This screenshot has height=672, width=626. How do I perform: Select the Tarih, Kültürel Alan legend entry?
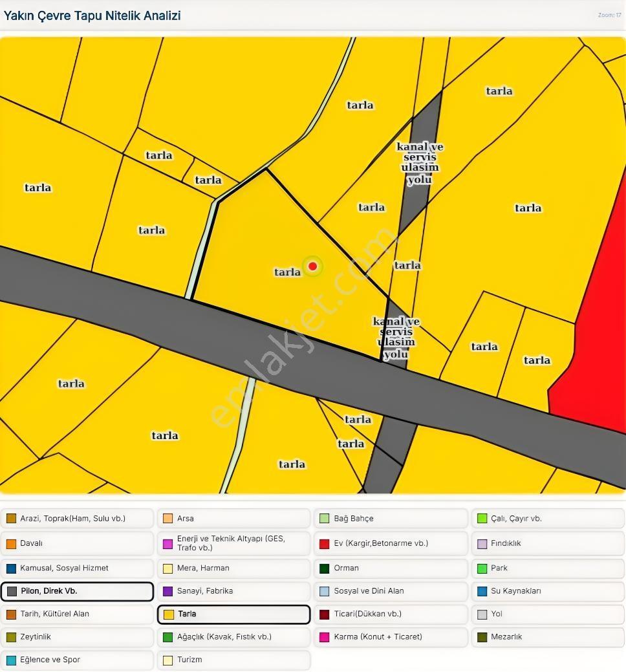coord(77,614)
